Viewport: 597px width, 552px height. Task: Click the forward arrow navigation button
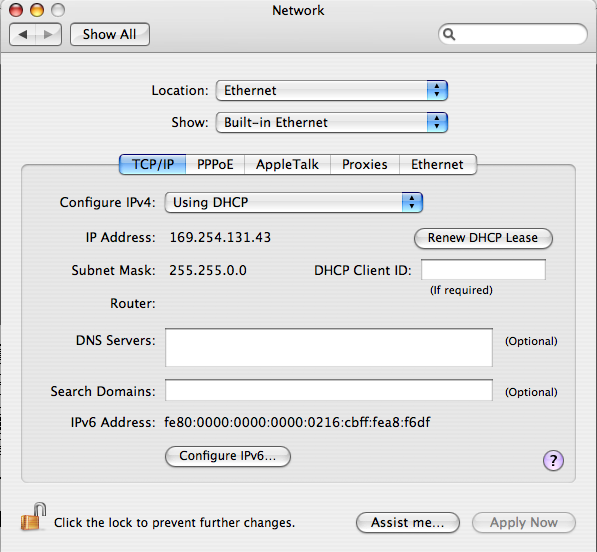[x=48, y=35]
